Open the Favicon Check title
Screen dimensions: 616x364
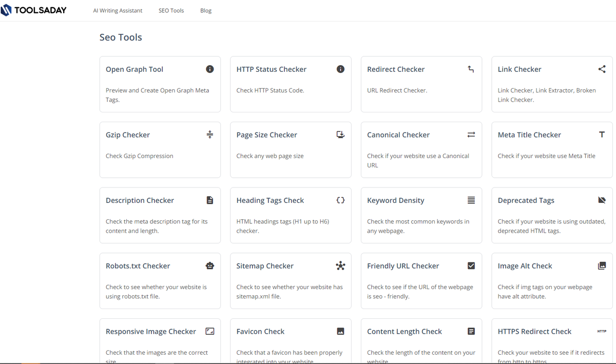click(260, 331)
